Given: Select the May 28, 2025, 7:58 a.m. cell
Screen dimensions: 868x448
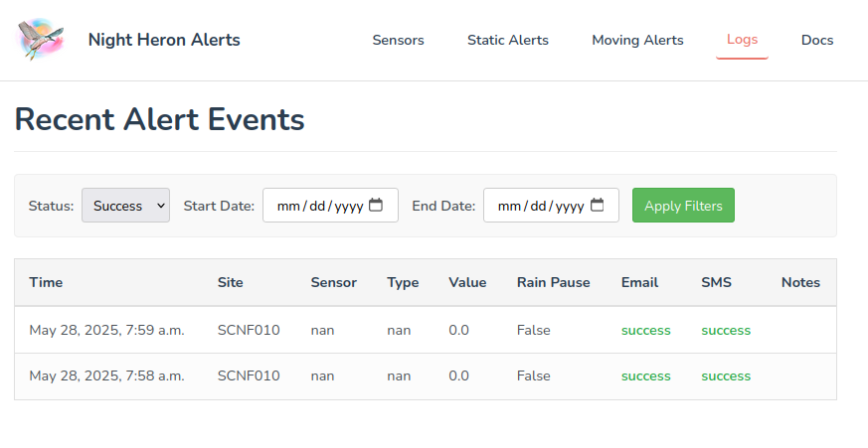Looking at the screenshot, I should [x=106, y=376].
